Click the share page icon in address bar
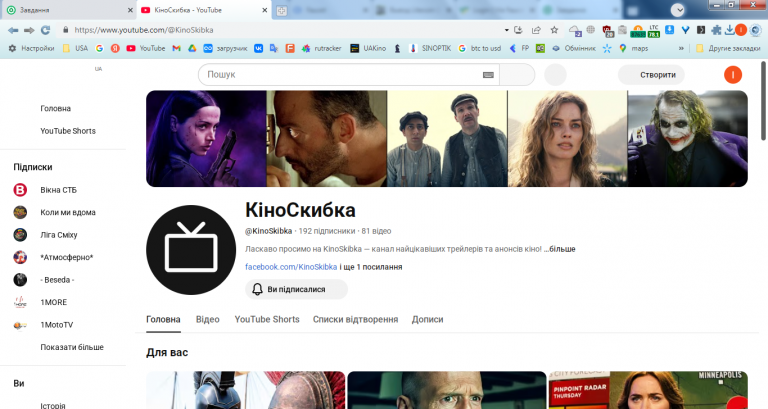This screenshot has height=409, width=768. 536,30
